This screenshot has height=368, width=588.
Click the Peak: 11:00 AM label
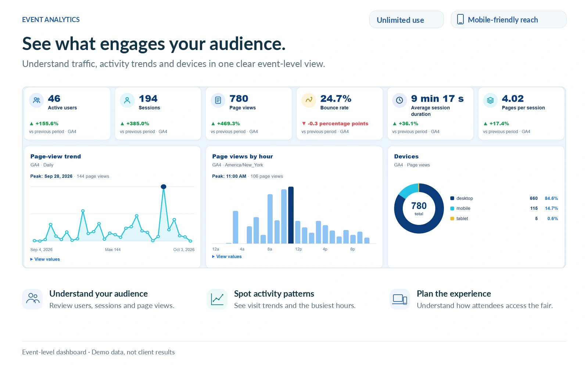(229, 176)
